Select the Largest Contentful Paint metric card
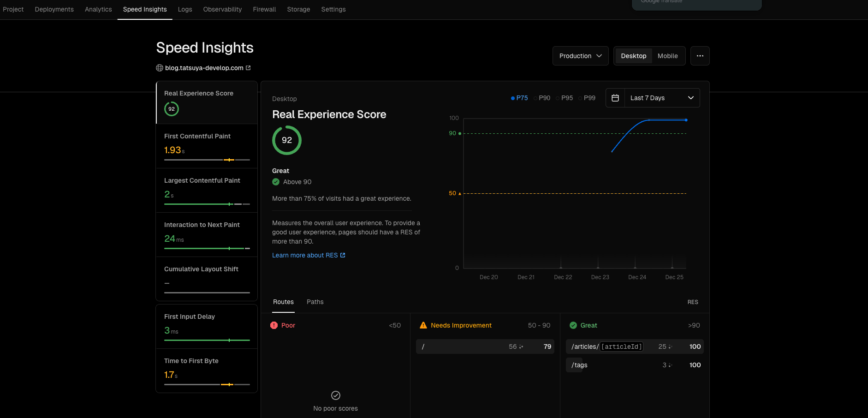Viewport: 868px width, 418px height. click(x=207, y=191)
